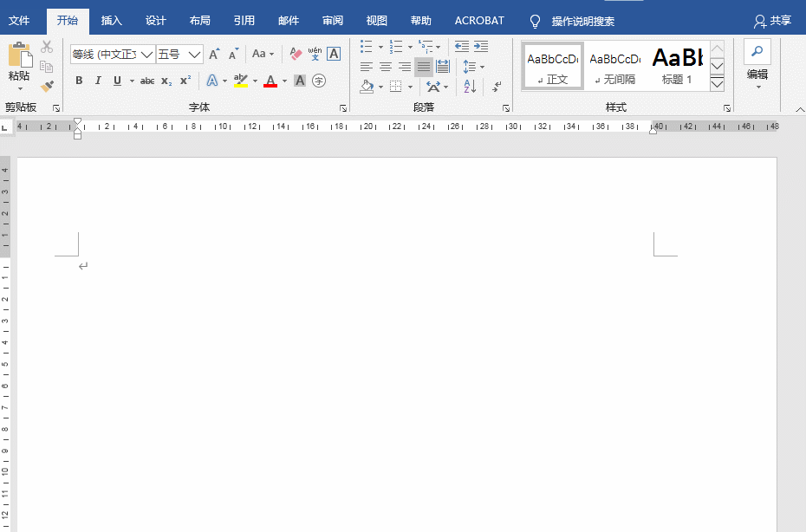Click the Cut scissors icon
Image resolution: width=806 pixels, height=532 pixels.
(47, 47)
